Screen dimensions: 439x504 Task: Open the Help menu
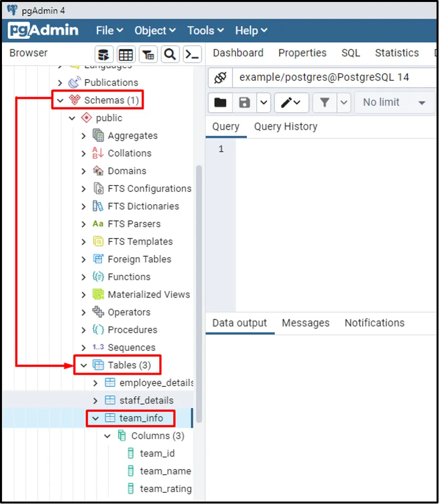click(251, 30)
